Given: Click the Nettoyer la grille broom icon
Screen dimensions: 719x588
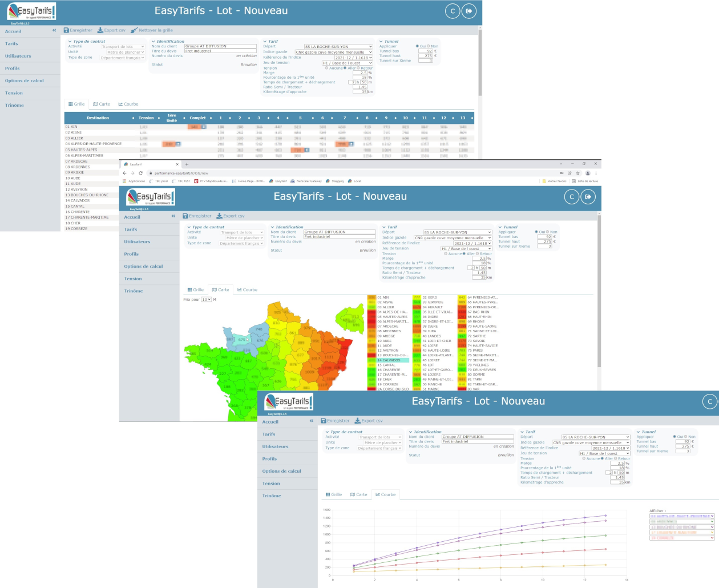Looking at the screenshot, I should click(134, 30).
